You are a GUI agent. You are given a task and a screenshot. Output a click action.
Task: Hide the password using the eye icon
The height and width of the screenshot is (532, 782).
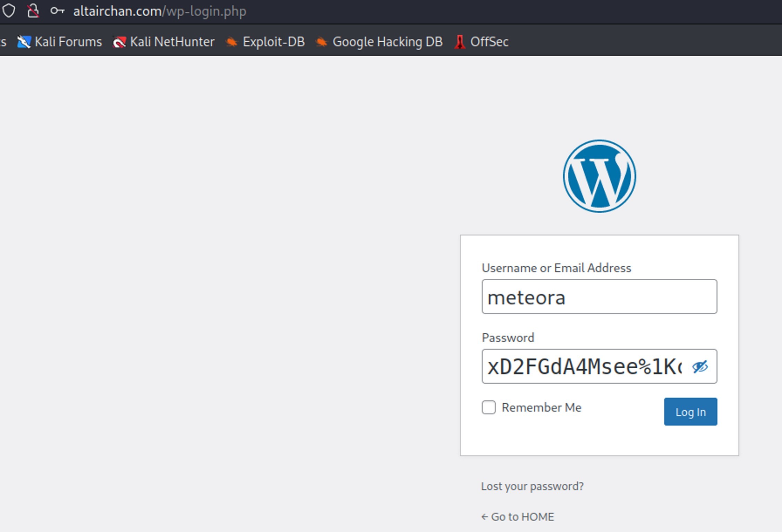700,367
